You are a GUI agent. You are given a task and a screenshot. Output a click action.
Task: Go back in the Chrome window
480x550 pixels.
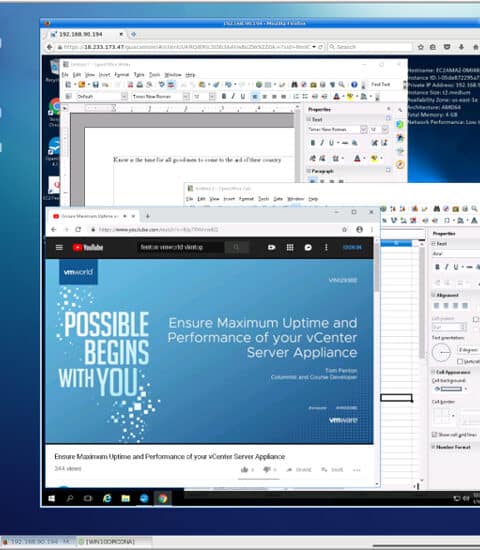click(x=54, y=229)
